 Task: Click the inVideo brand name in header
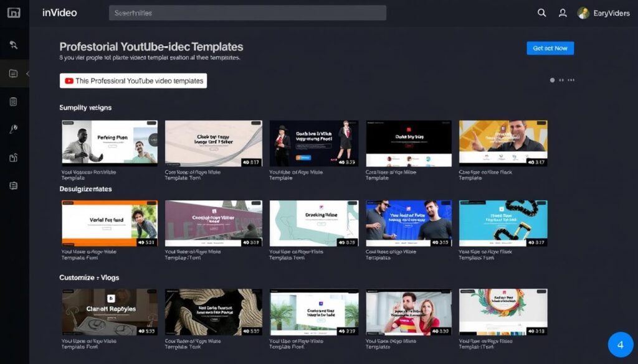[59, 12]
